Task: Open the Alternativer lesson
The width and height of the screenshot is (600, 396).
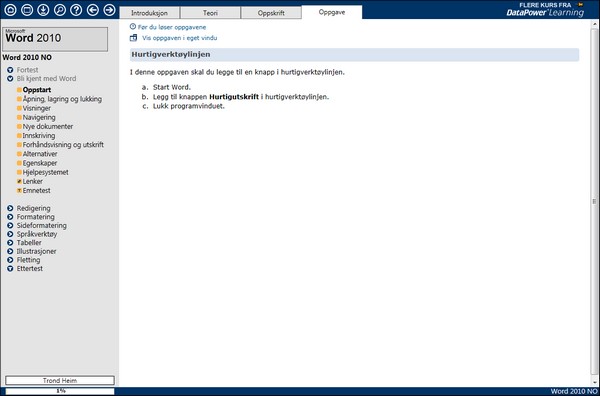Action: 40,154
